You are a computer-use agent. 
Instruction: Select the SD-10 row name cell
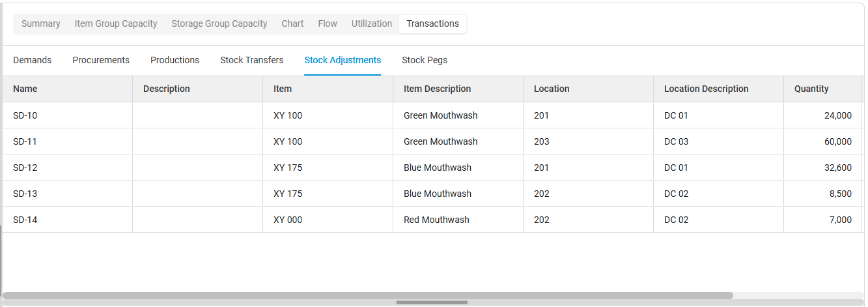point(25,115)
